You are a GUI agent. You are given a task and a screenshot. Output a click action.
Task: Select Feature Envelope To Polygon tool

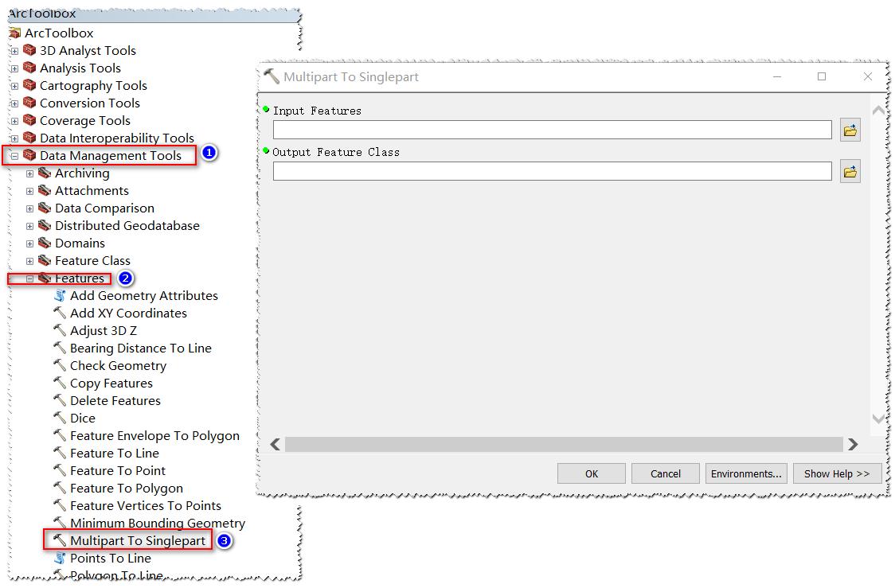pos(154,436)
